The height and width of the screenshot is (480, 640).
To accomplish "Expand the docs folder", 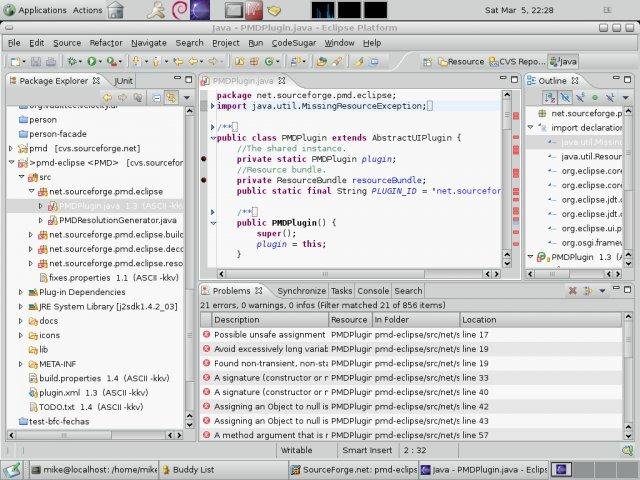I will coord(20,321).
